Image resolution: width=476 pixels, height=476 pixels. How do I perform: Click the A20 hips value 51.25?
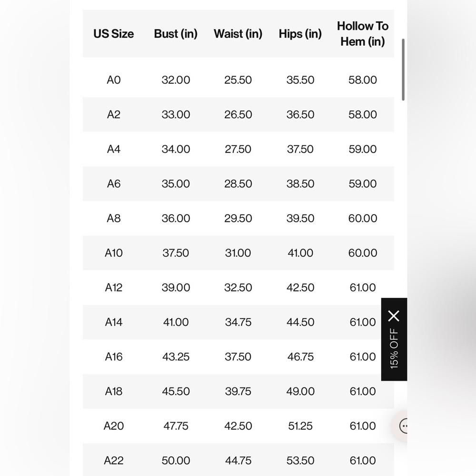point(300,426)
